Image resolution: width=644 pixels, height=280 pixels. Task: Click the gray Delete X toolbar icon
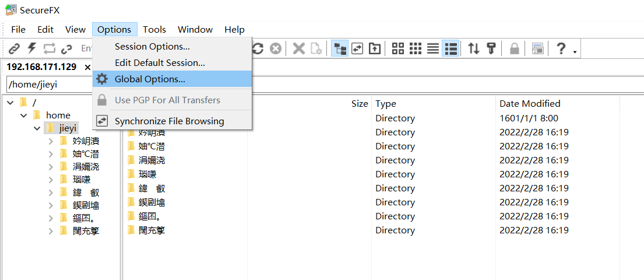tap(298, 48)
